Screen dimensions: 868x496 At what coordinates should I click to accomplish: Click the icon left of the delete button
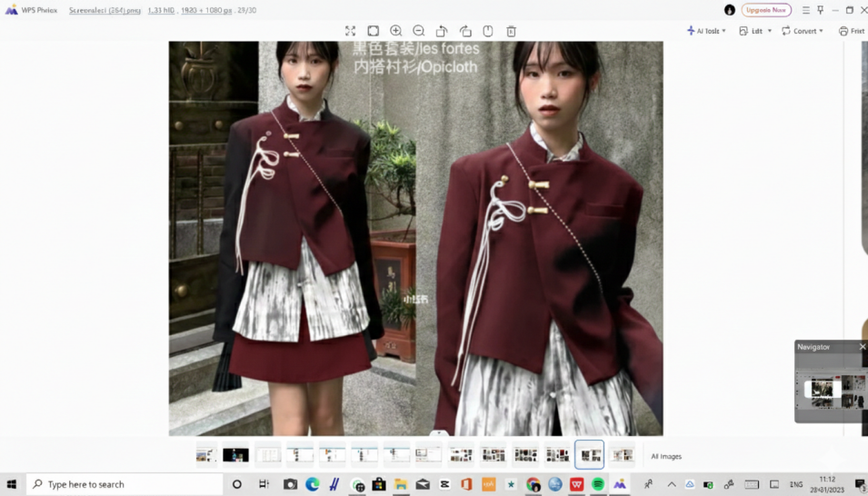tap(488, 31)
